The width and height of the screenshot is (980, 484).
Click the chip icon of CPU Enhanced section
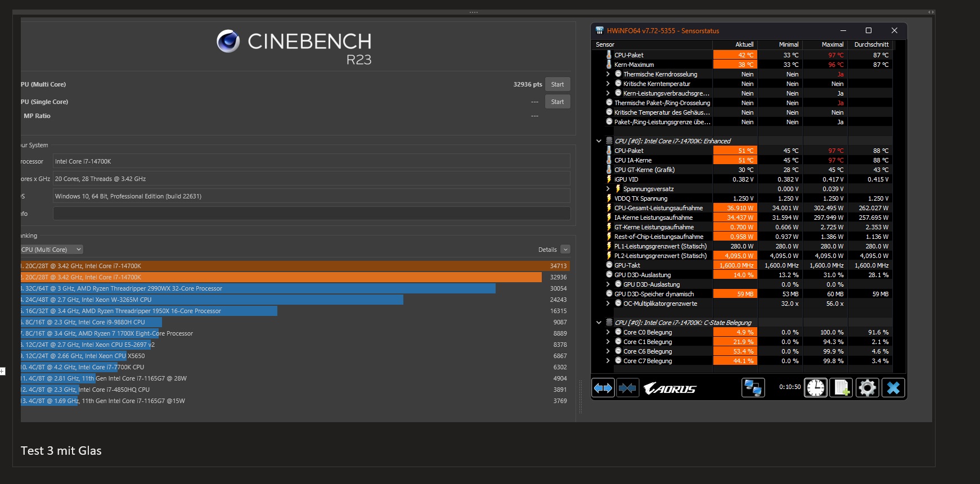(609, 141)
